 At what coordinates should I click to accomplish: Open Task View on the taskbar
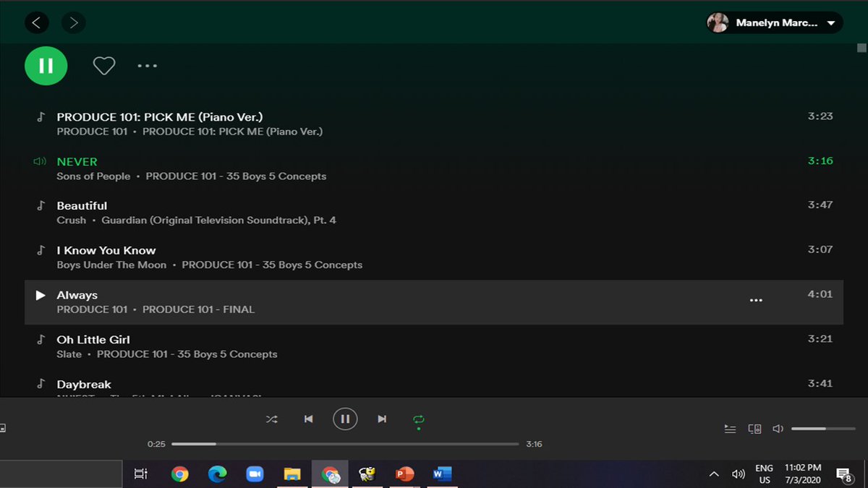141,474
